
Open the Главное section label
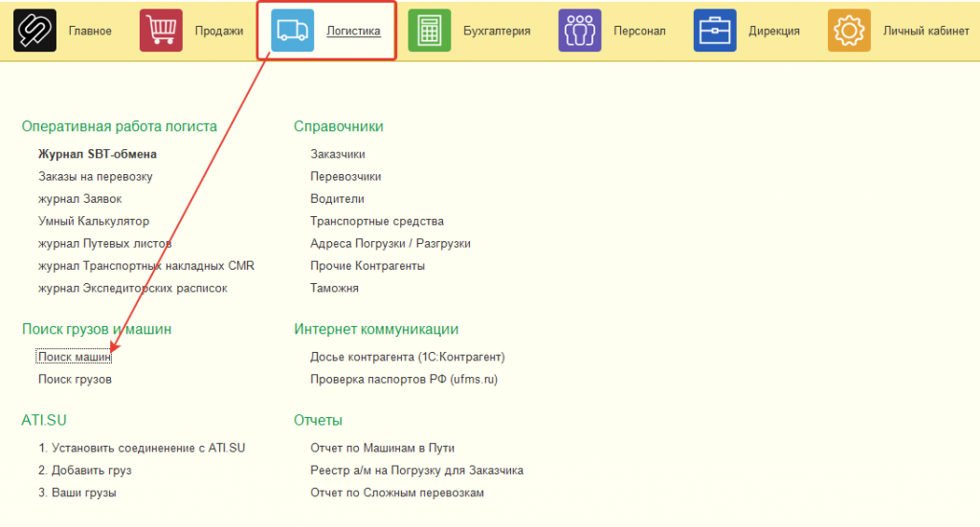pos(90,31)
